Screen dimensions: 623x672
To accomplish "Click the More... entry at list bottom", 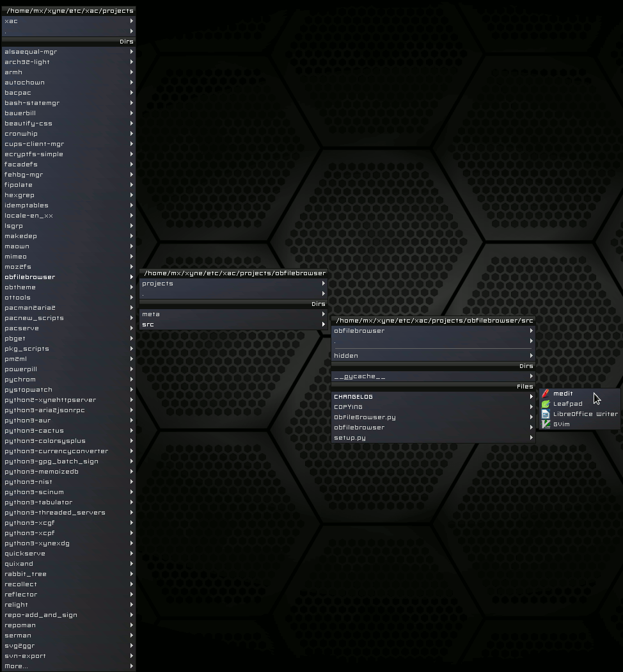I will click(x=17, y=666).
